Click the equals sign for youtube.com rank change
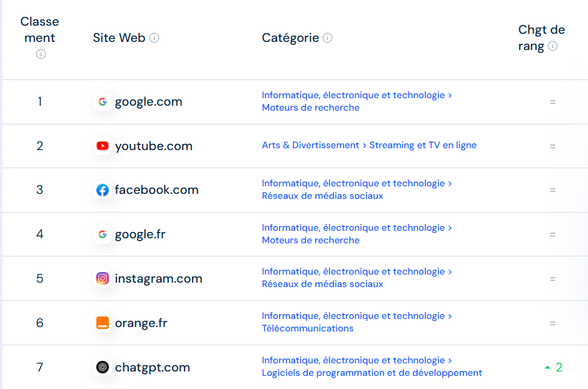Image resolution: width=588 pixels, height=389 pixels. (x=552, y=146)
